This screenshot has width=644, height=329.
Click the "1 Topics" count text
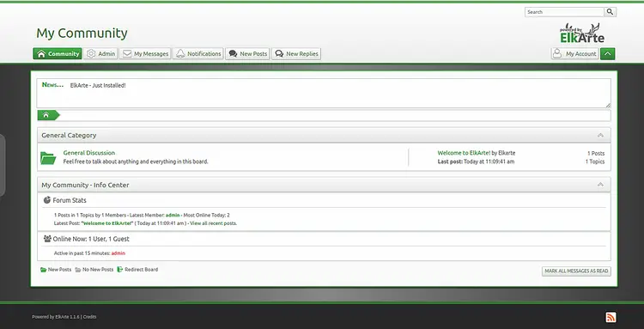(x=595, y=161)
